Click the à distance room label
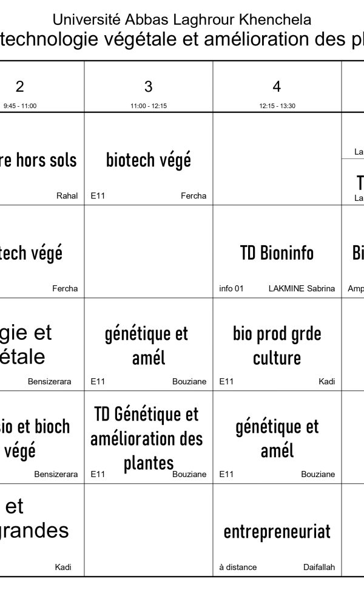The image size is (364, 607). [238, 567]
